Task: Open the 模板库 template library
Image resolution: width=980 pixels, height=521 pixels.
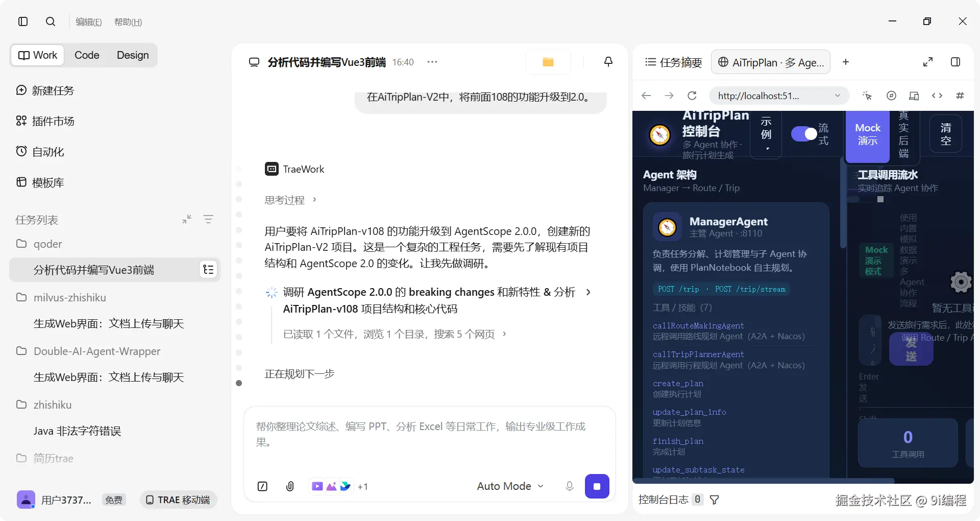Action: pos(40,182)
